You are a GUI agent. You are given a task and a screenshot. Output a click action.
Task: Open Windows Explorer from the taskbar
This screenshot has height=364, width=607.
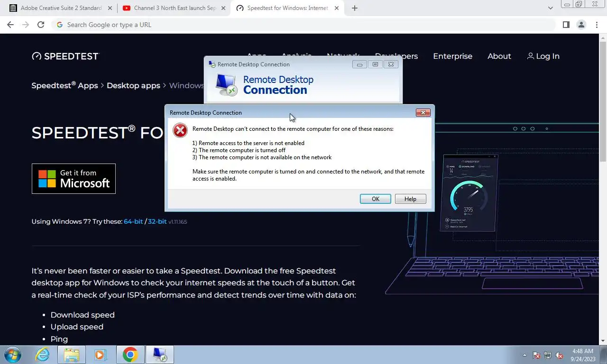click(72, 355)
